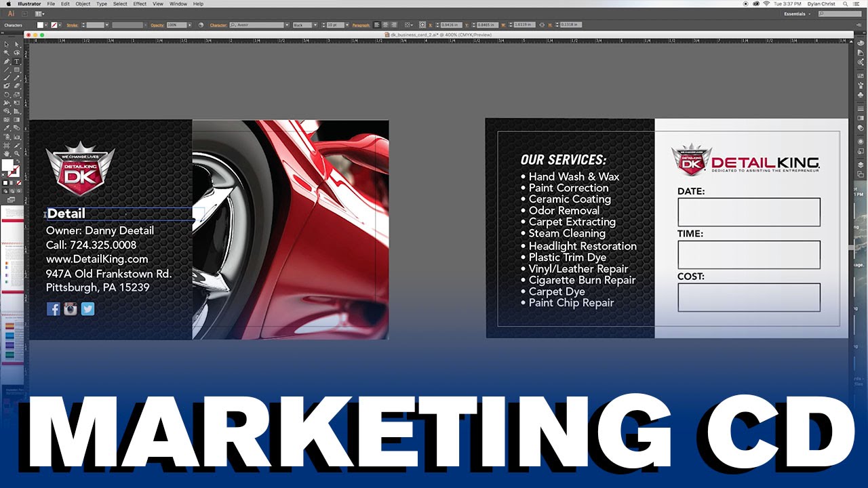Select the Selection tool arrow
Screen dimensions: 868x488
(x=7, y=44)
